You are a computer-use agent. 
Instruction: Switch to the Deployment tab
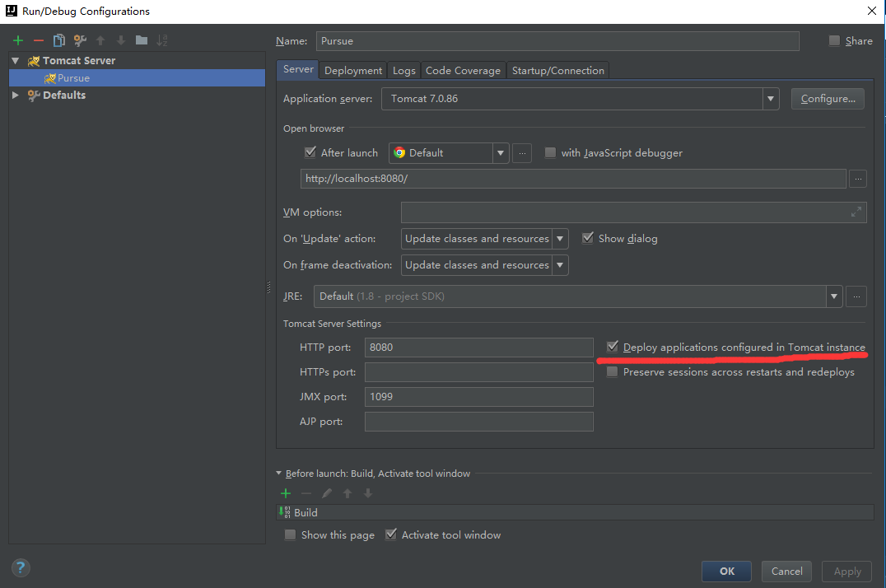click(353, 70)
